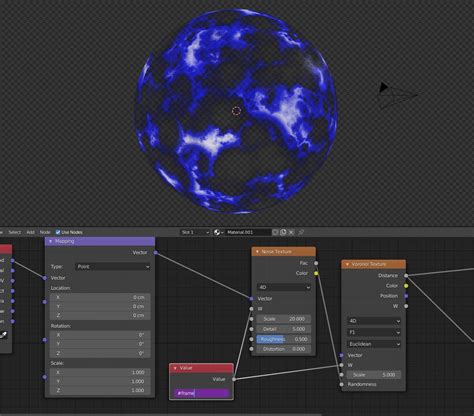
Task: Click the fake user shield icon
Action: 275,232
